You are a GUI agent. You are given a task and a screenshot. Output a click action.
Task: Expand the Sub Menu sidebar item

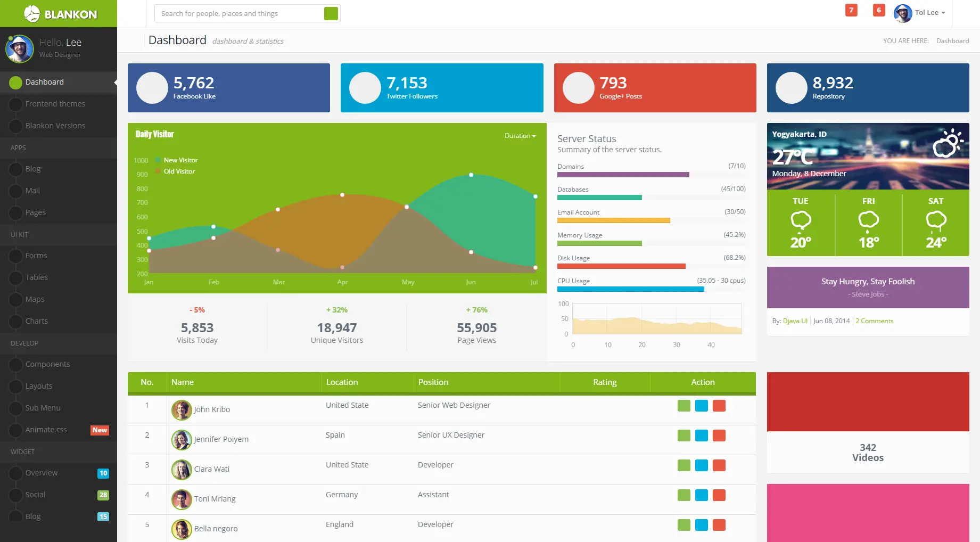[x=43, y=408]
